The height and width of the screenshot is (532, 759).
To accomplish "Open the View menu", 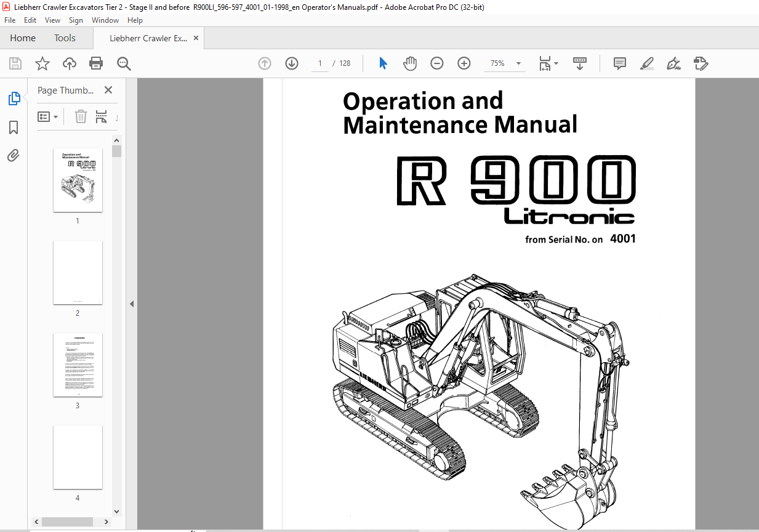I will point(52,20).
